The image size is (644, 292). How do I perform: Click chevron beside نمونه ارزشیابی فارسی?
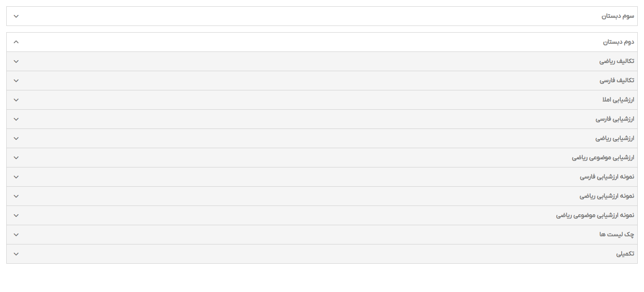click(16, 177)
